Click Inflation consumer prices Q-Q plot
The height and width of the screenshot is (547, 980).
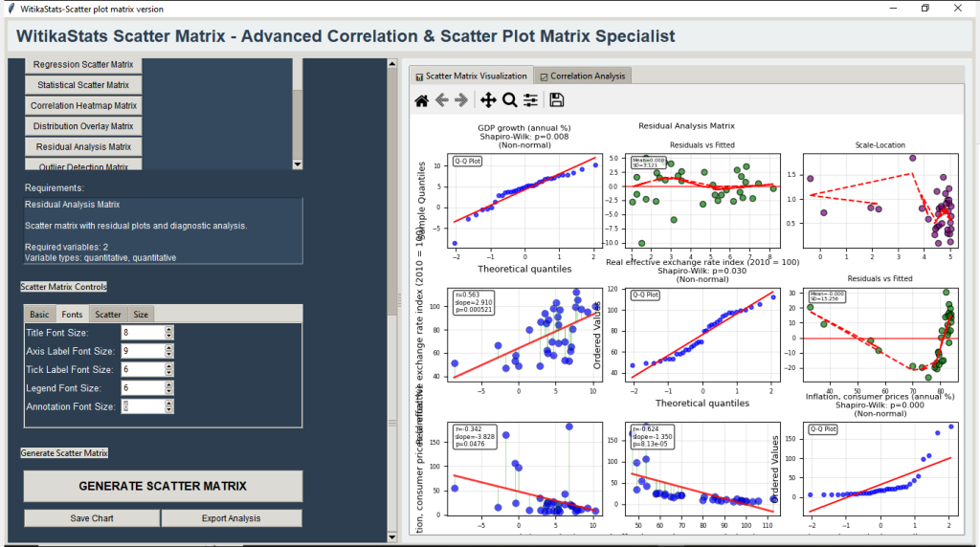click(x=880, y=469)
